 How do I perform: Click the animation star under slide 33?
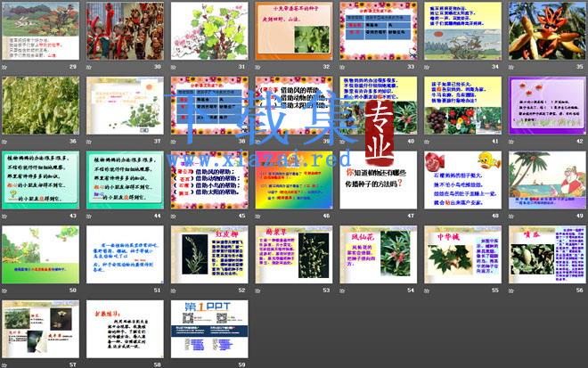[x=342, y=67]
